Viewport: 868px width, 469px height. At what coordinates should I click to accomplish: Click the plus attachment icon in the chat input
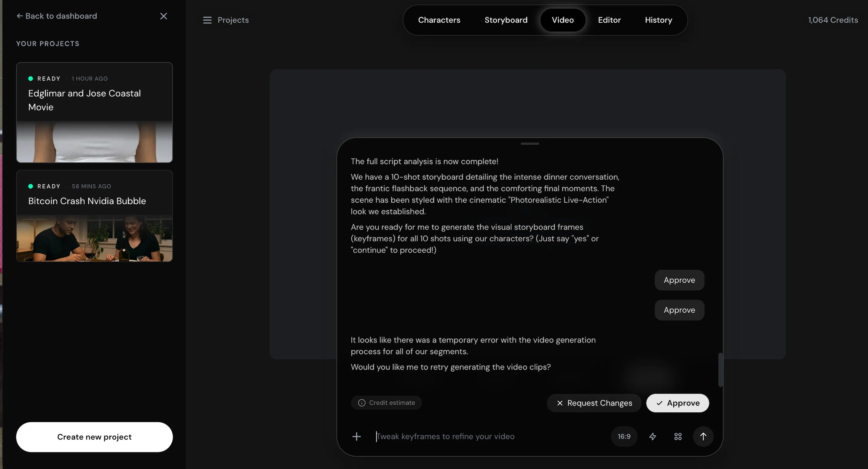tap(356, 437)
